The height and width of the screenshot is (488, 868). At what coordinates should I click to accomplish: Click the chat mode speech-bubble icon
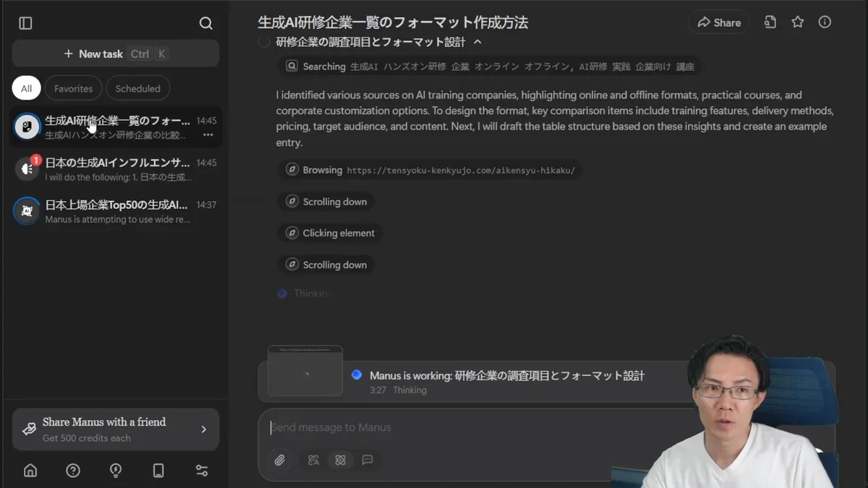[367, 460]
